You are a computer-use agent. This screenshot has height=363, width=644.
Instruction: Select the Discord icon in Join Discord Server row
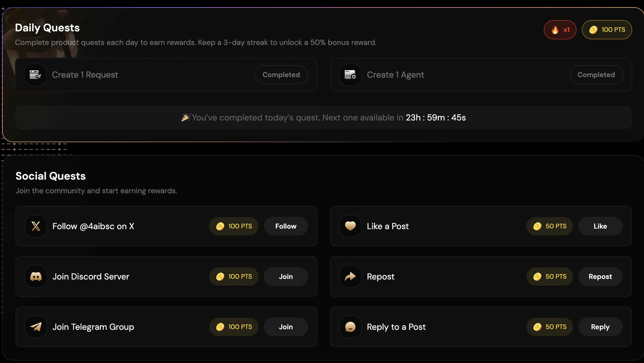point(36,277)
